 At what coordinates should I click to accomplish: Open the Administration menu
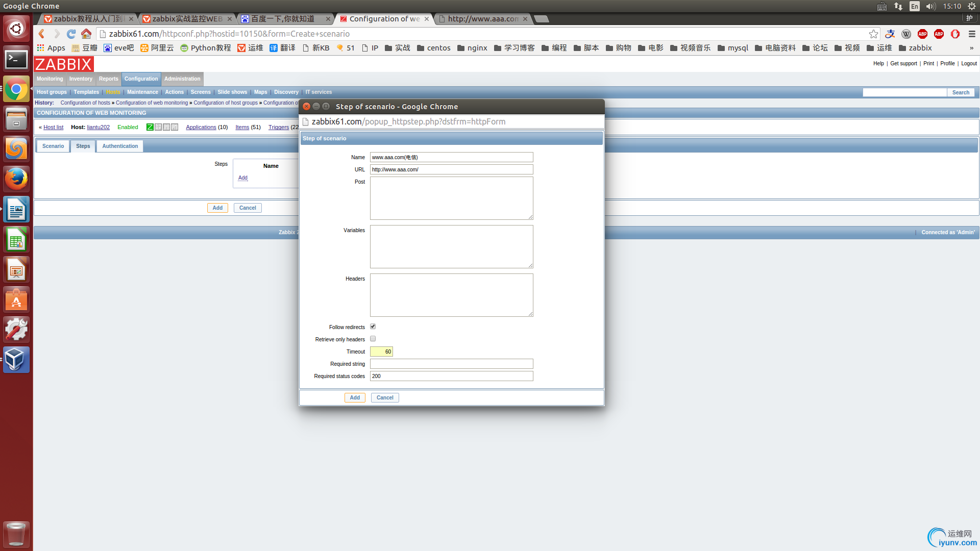click(x=182, y=79)
